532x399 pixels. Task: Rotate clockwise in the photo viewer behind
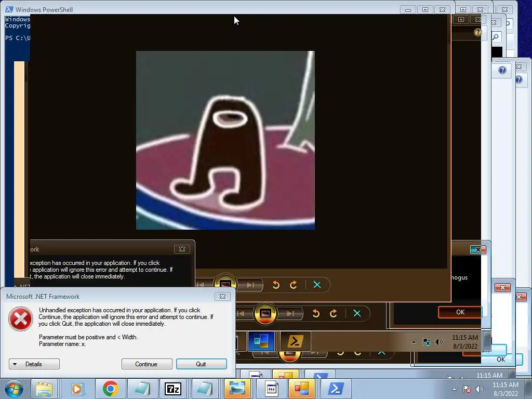tap(333, 313)
